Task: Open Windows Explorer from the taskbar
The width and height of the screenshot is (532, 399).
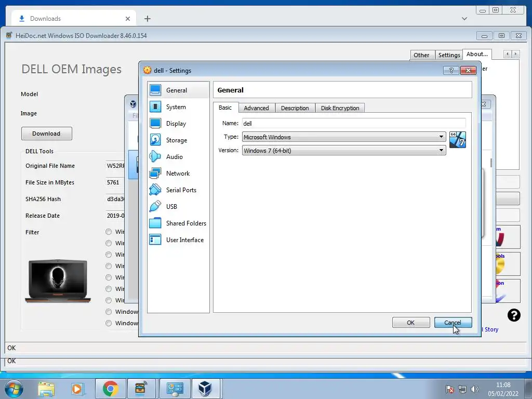Action: click(x=46, y=389)
